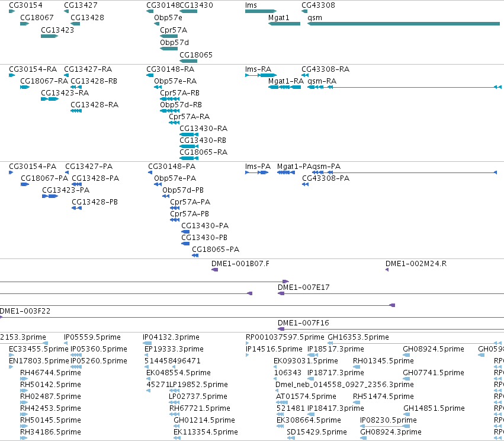The width and height of the screenshot is (504, 441).
Task: Select the CG18065-PA protein label
Action: point(216,250)
